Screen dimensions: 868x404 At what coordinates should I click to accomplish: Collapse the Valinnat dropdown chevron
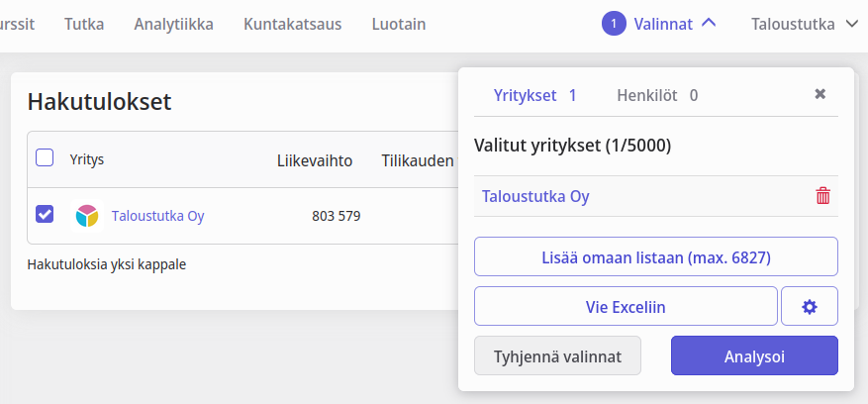point(709,24)
